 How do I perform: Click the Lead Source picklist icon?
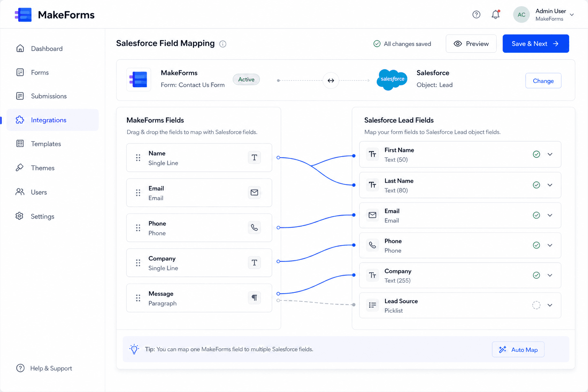(372, 305)
